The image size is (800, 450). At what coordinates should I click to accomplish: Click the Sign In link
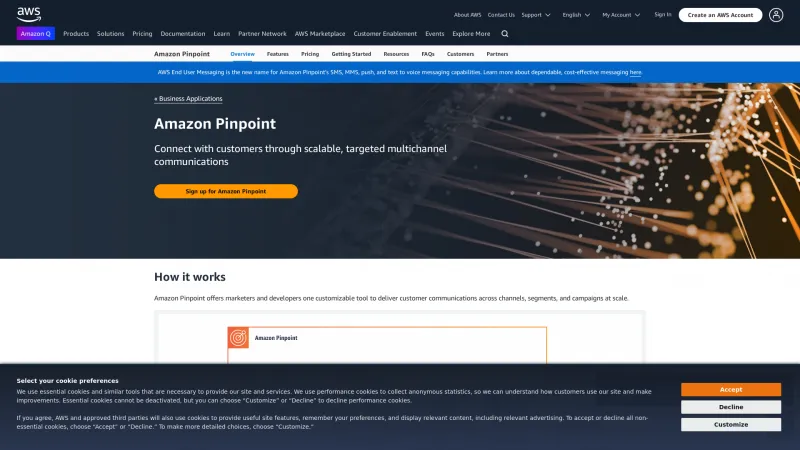coord(663,15)
